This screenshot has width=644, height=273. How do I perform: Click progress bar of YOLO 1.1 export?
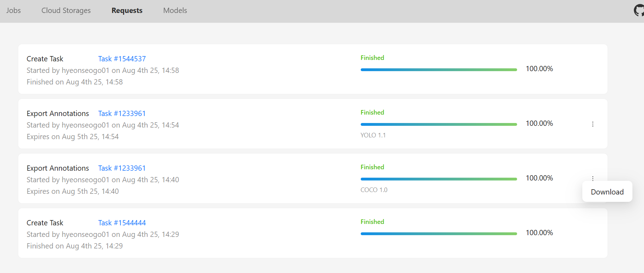[439, 124]
